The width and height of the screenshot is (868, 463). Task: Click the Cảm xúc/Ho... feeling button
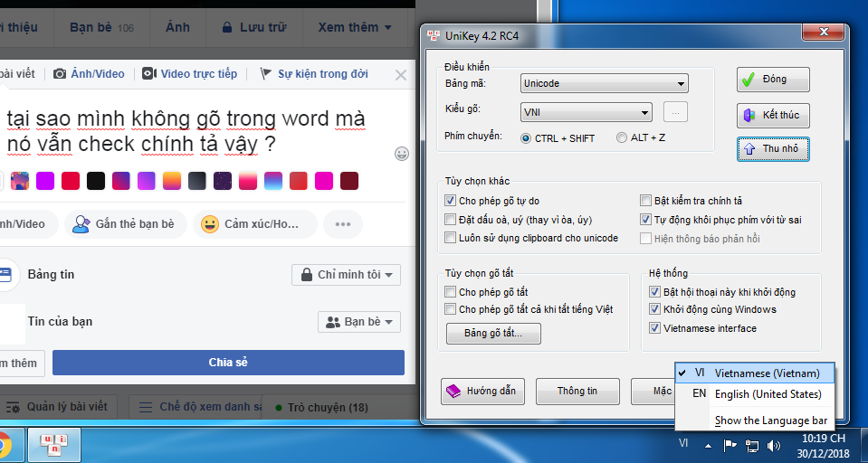point(255,224)
